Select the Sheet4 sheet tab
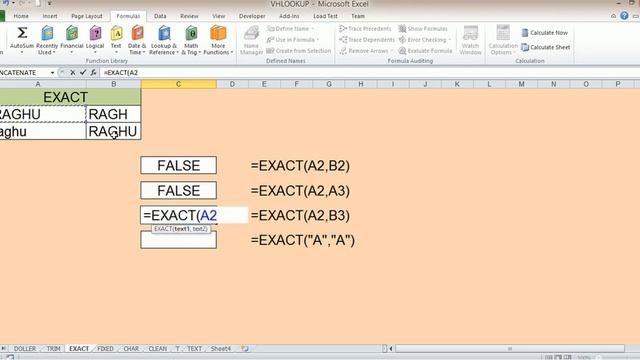Viewport: 640px width, 360px height. [220, 349]
